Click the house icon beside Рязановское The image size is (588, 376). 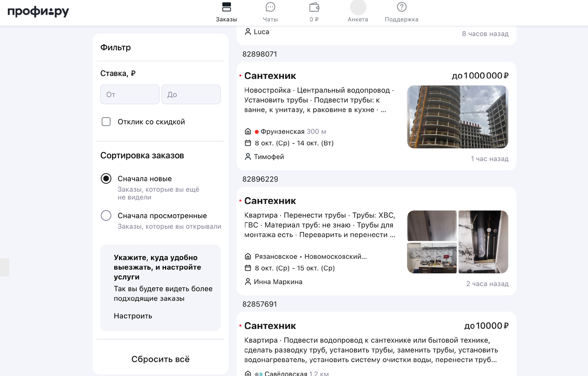pos(248,257)
